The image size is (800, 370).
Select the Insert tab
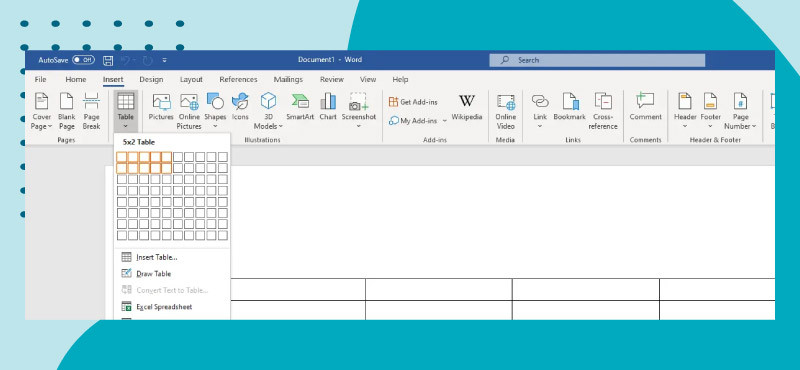[113, 80]
